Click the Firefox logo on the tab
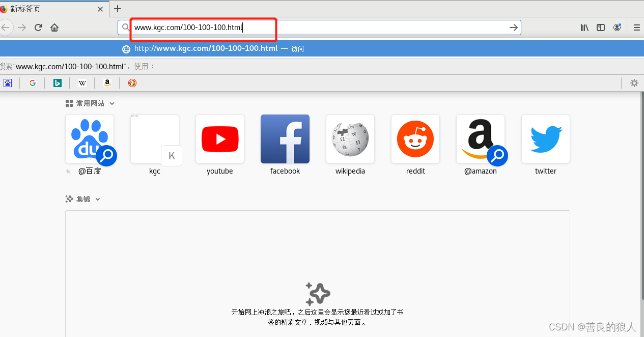Viewport: 644px width, 337px height. pyautogui.click(x=4, y=9)
